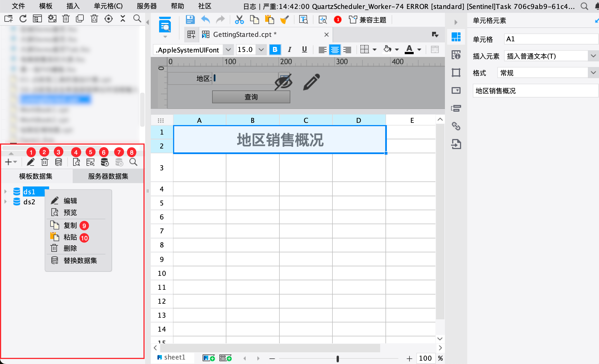
Task: Click the 兼容主题 theme button
Action: coord(368,20)
